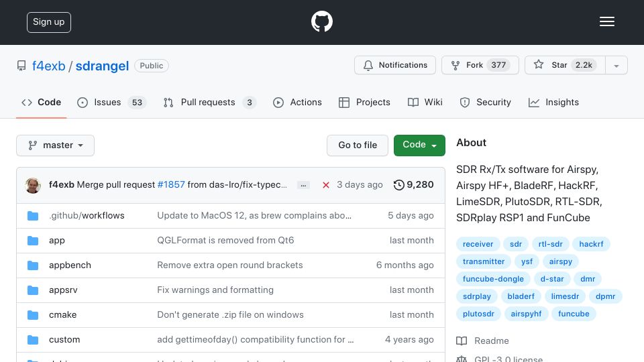Click the sdrplay topic tag
This screenshot has height=362, width=644.
(x=476, y=296)
